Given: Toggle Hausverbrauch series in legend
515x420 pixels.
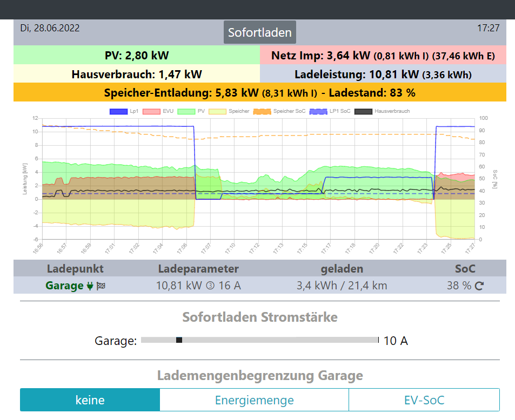Looking at the screenshot, I should [x=363, y=111].
